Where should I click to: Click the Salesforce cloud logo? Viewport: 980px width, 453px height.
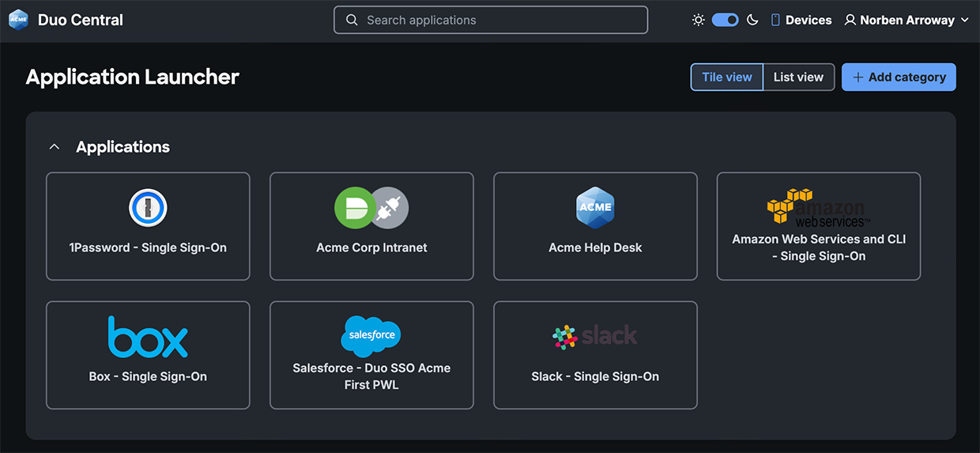[x=371, y=336]
